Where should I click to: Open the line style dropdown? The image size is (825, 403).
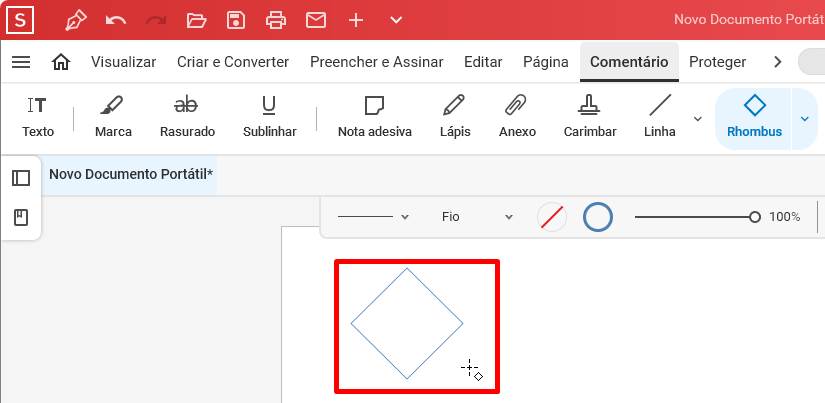coord(373,217)
